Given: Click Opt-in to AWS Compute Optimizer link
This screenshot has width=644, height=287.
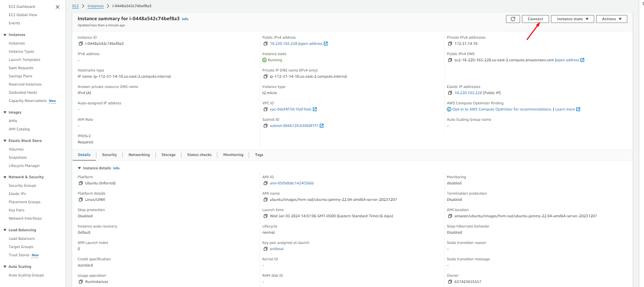Looking at the screenshot, I should point(502,109).
